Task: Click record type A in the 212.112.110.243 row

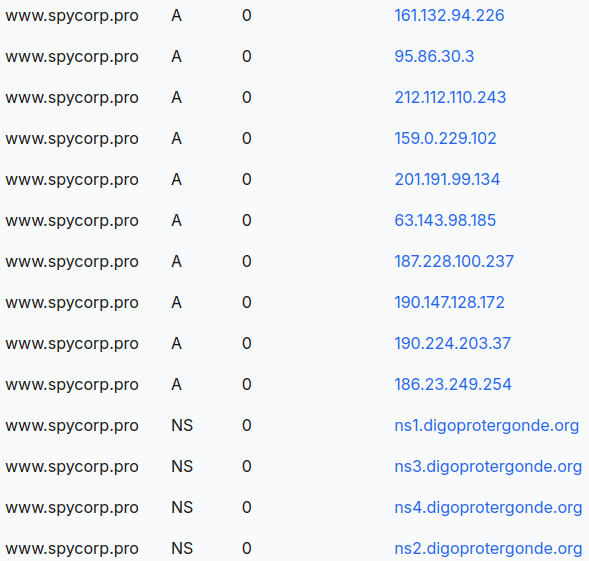Action: click(177, 97)
